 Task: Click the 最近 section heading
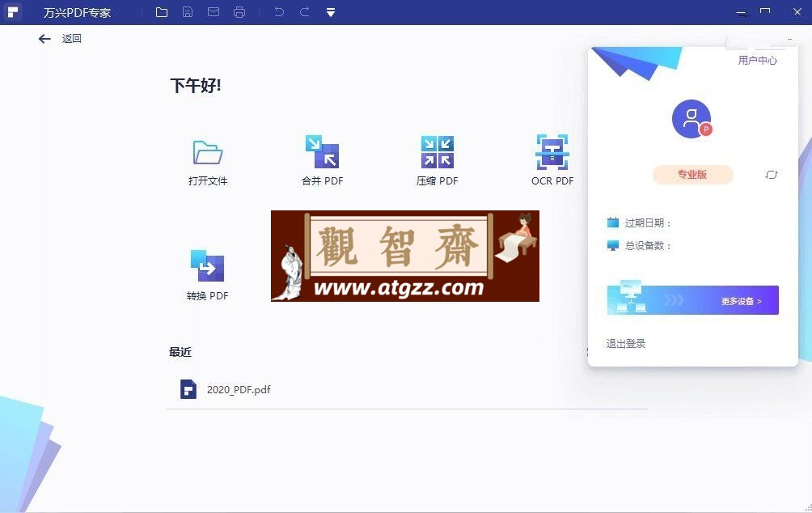click(180, 352)
